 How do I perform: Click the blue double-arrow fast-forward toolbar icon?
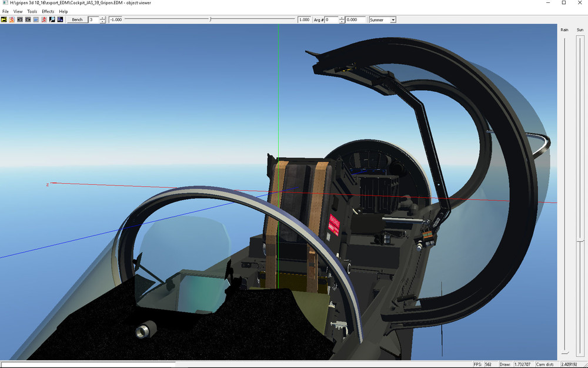[x=36, y=19]
